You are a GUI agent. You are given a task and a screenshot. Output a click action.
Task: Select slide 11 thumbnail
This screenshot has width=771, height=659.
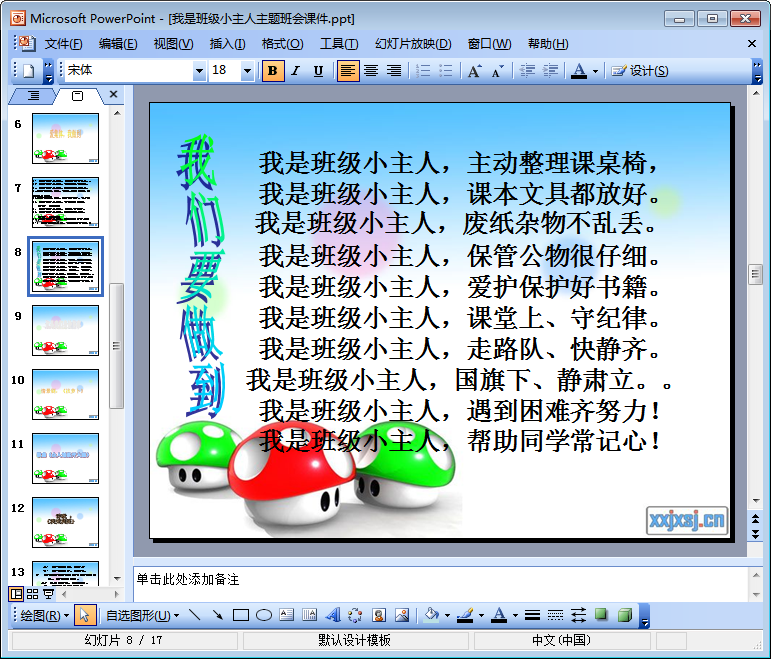(65, 458)
